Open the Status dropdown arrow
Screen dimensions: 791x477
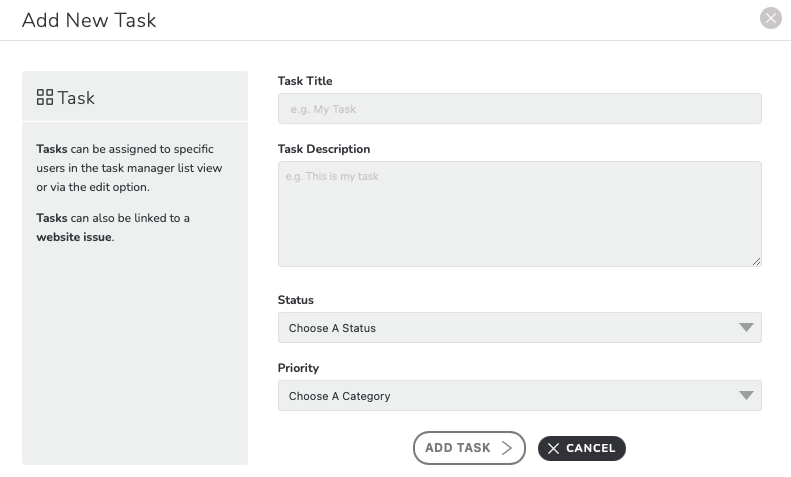click(x=746, y=328)
